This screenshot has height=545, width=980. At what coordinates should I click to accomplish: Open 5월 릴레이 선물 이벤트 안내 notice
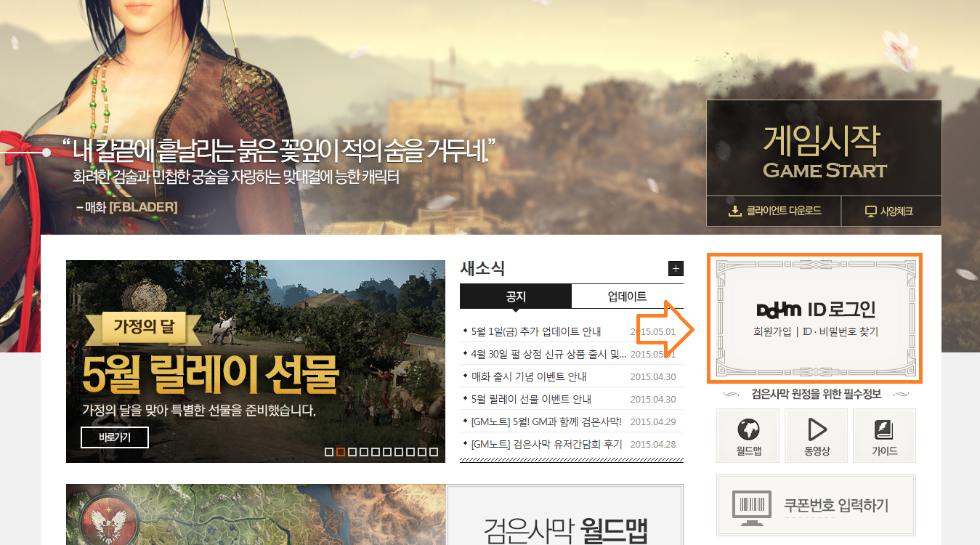coord(531,400)
